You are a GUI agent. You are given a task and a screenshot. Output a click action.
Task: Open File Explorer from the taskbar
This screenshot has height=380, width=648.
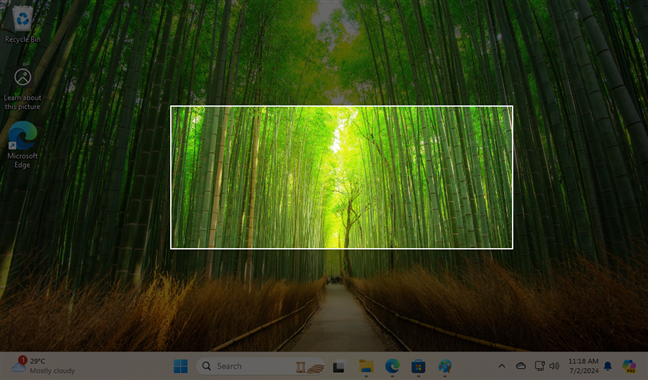point(366,366)
